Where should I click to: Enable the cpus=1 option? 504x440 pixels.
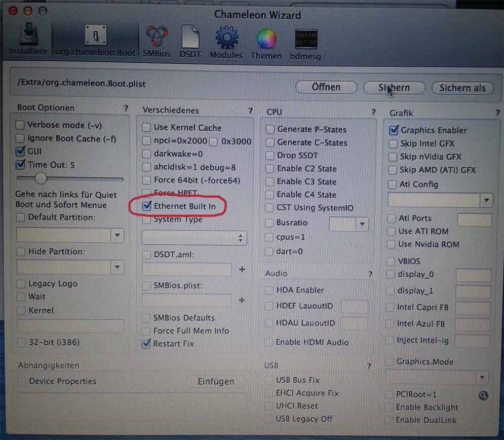268,237
